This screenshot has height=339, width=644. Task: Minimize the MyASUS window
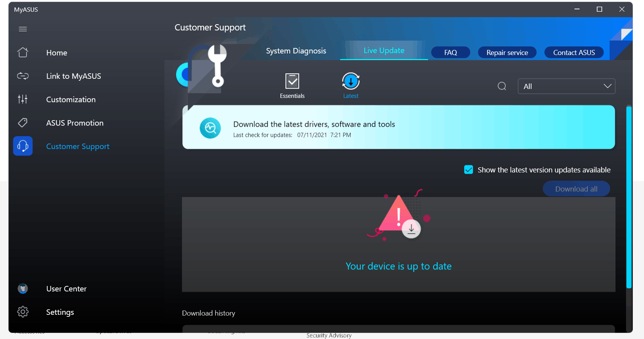[577, 9]
